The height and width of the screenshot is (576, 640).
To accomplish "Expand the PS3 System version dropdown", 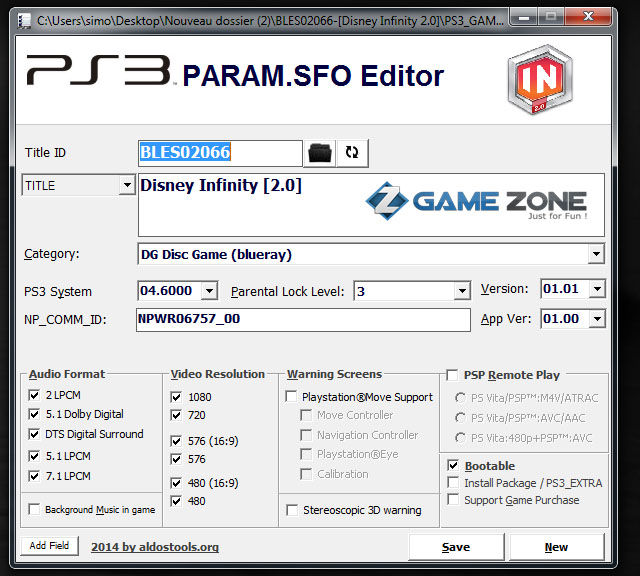I will [208, 291].
